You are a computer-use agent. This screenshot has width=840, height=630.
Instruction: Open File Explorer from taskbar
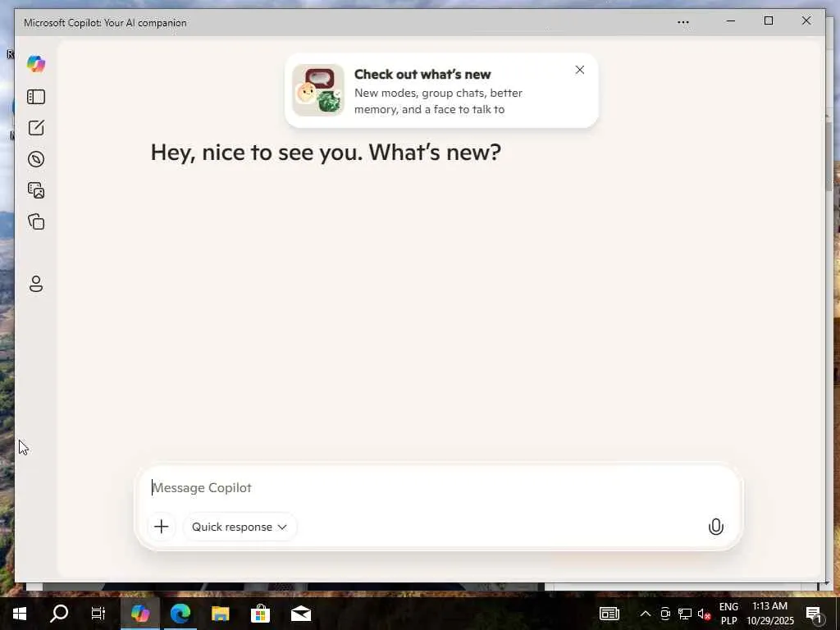pos(220,614)
